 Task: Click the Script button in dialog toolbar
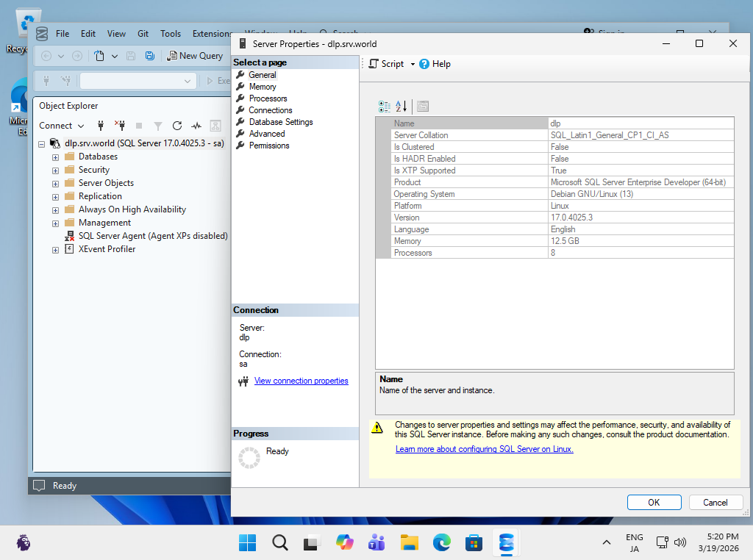[387, 64]
